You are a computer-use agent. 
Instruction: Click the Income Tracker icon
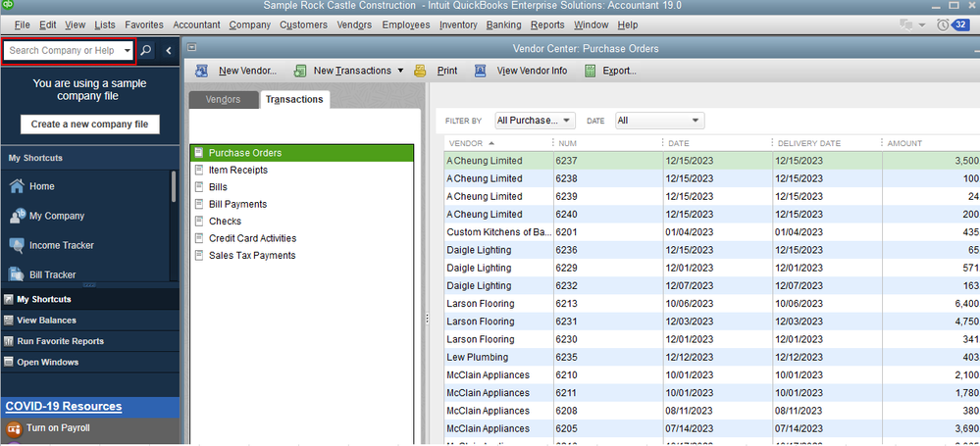[x=17, y=245]
